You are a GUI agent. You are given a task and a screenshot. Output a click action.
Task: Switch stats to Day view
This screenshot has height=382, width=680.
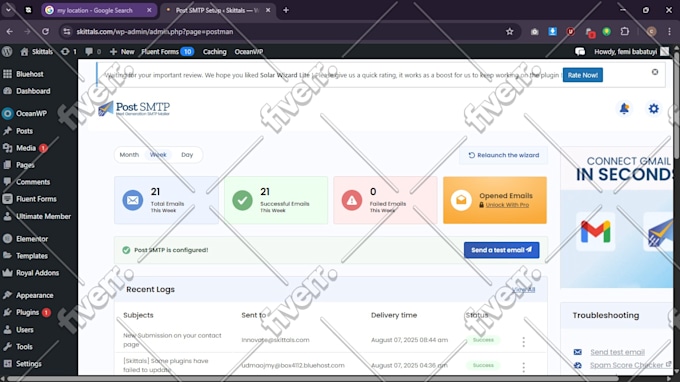187,155
